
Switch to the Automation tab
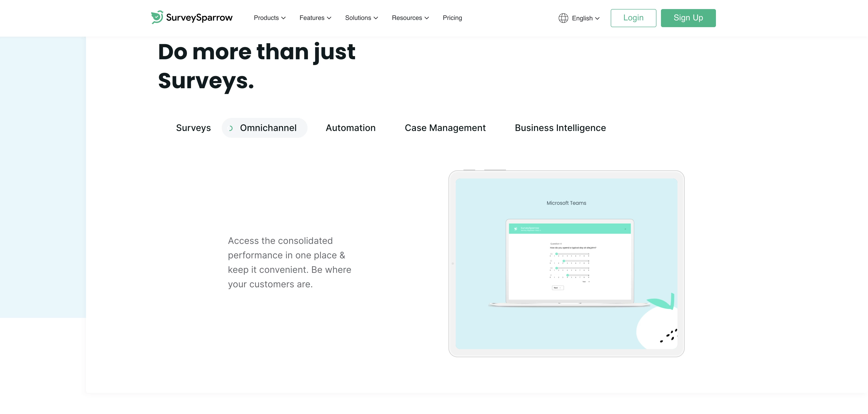pyautogui.click(x=351, y=128)
